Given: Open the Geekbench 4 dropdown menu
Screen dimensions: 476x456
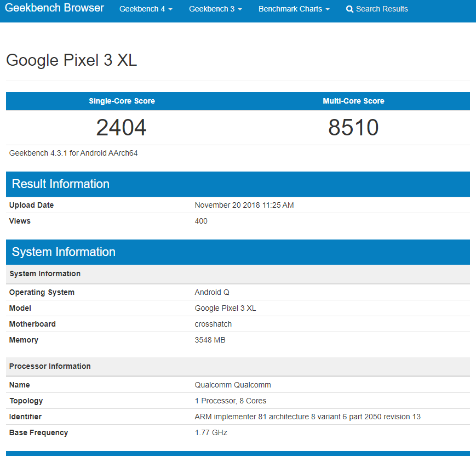Looking at the screenshot, I should coord(146,9).
